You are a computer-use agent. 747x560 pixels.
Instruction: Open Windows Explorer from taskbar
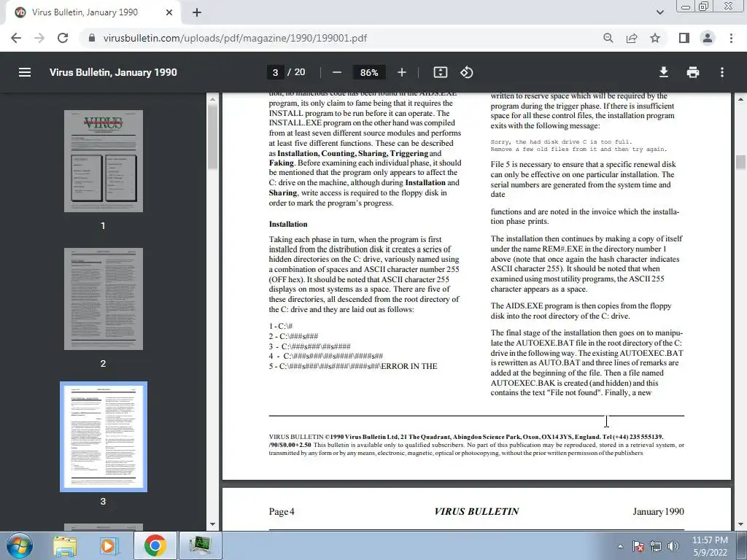[65, 545]
